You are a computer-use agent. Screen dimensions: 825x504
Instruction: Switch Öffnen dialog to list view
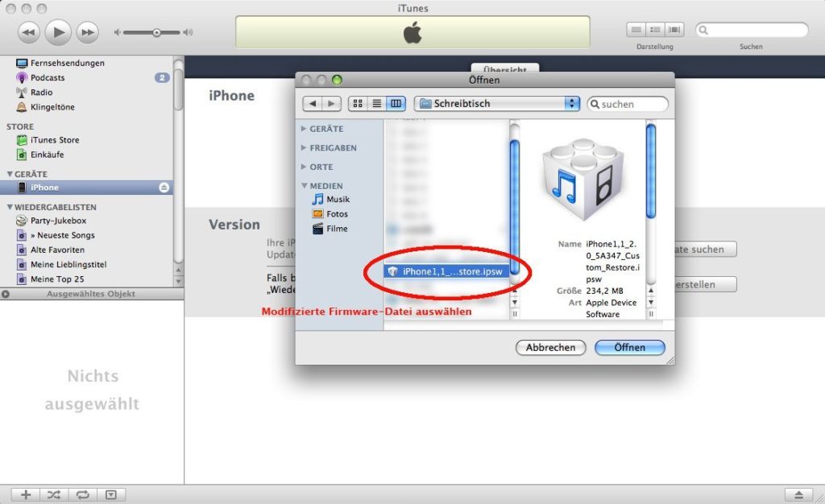click(377, 104)
